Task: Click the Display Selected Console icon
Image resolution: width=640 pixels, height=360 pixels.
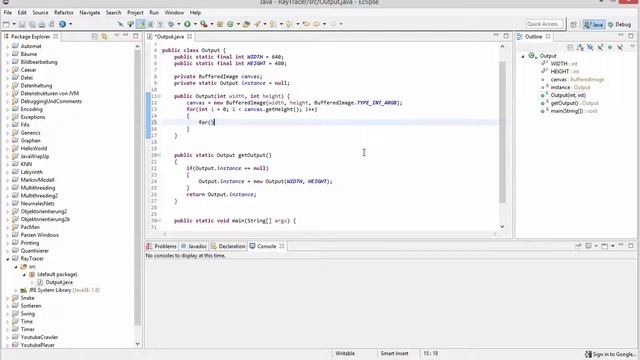Action: point(589,246)
